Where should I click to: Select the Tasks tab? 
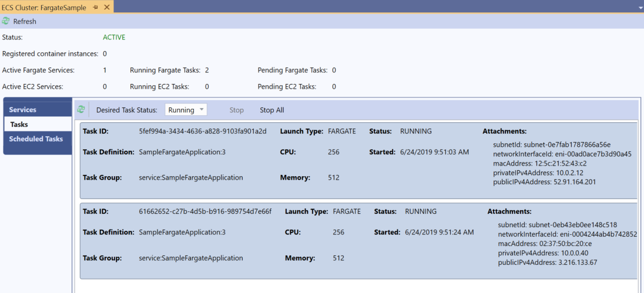click(38, 124)
